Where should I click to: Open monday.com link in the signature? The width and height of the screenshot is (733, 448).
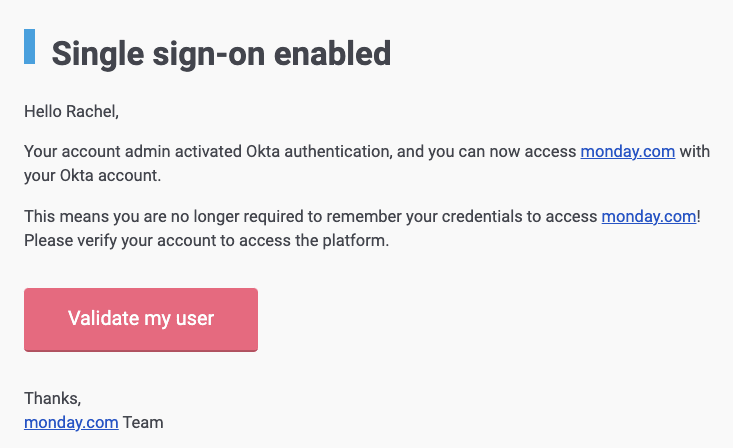tap(71, 422)
